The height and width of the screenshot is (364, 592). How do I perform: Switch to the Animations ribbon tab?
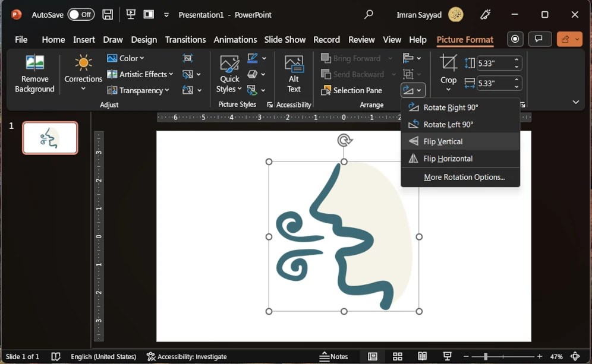[x=235, y=39]
